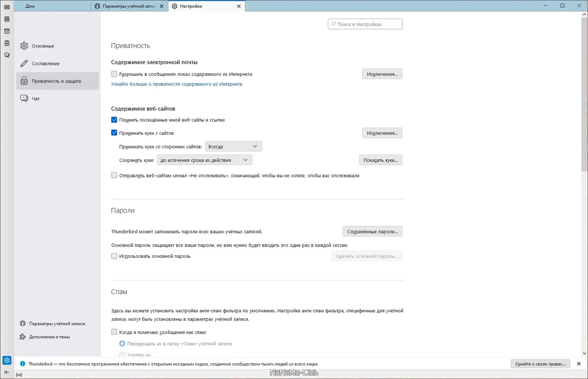Click the online status icon in status bar
This screenshot has width=588, height=379.
(x=20, y=375)
